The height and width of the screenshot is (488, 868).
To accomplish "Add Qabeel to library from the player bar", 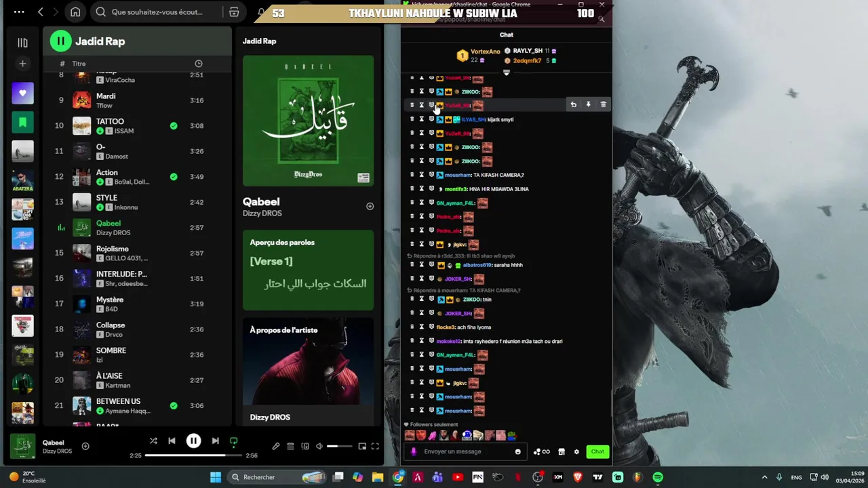I will 85,446.
